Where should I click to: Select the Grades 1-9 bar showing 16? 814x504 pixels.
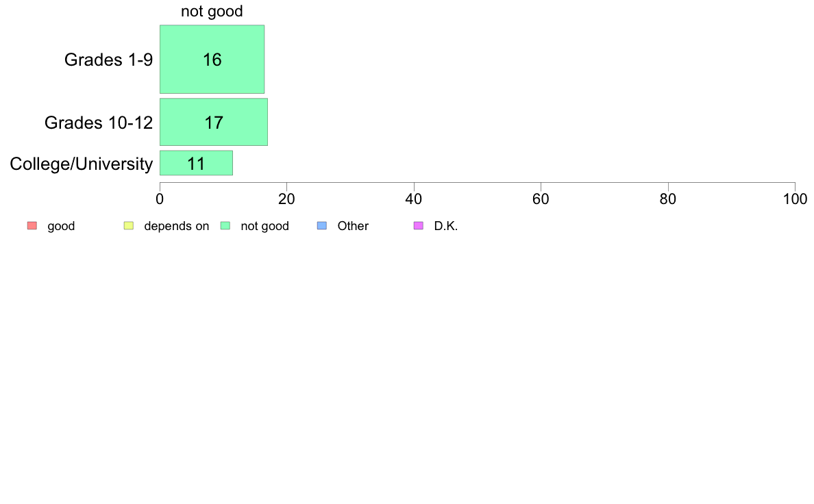pyautogui.click(x=212, y=59)
